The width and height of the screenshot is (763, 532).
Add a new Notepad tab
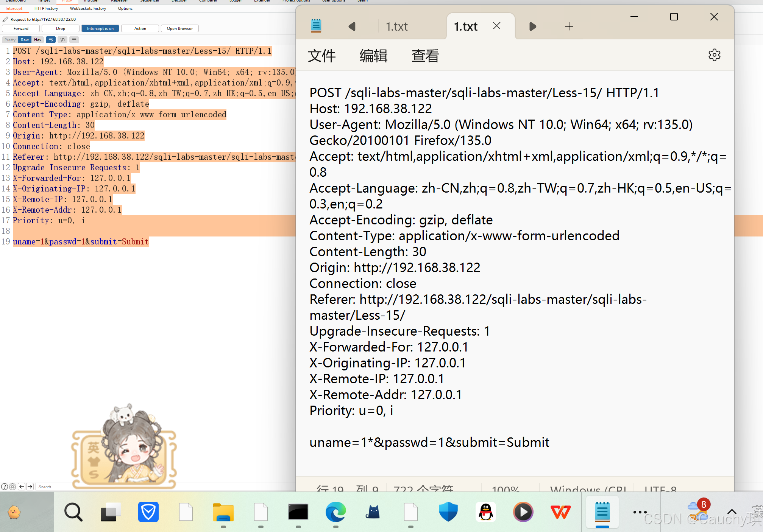click(x=569, y=26)
